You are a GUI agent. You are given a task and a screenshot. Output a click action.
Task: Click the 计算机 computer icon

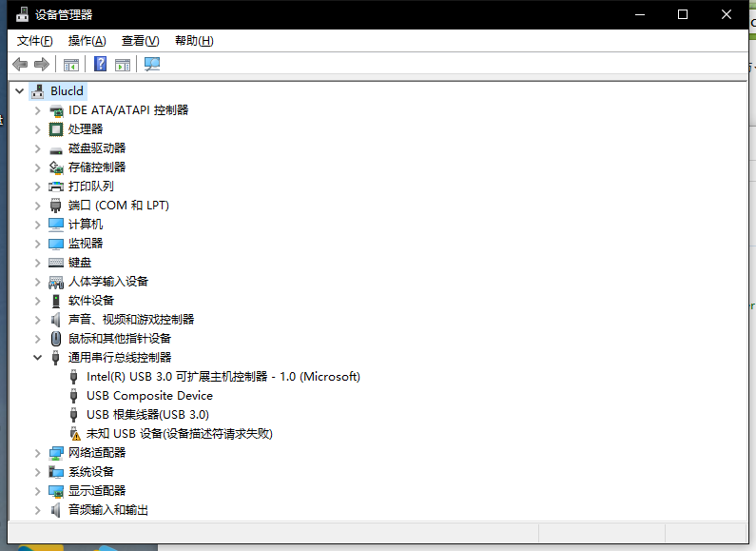[56, 225]
